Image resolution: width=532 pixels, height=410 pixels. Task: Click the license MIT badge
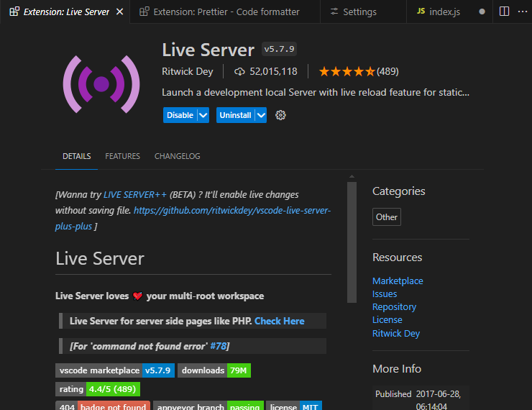click(294, 406)
